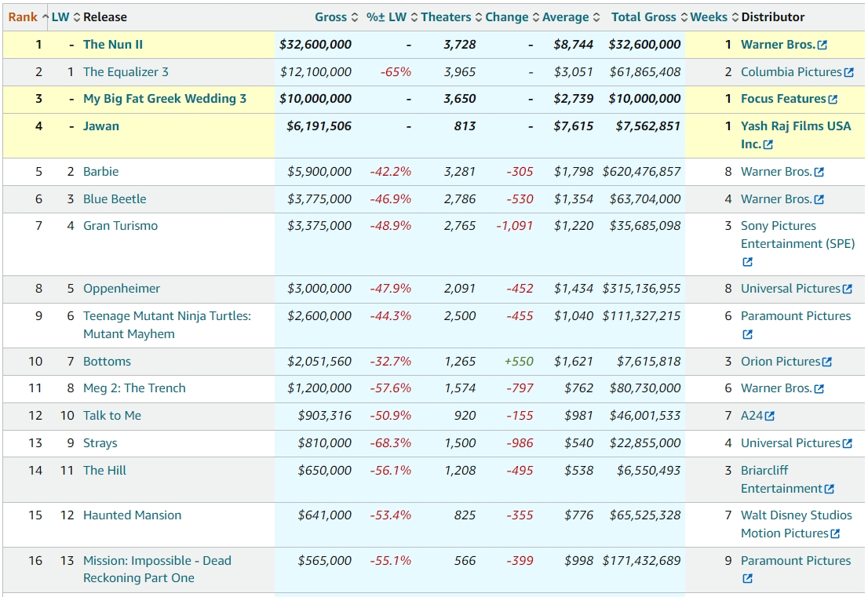Select Gran Turismo theater change -1,091
The width and height of the screenshot is (868, 597).
coord(514,226)
